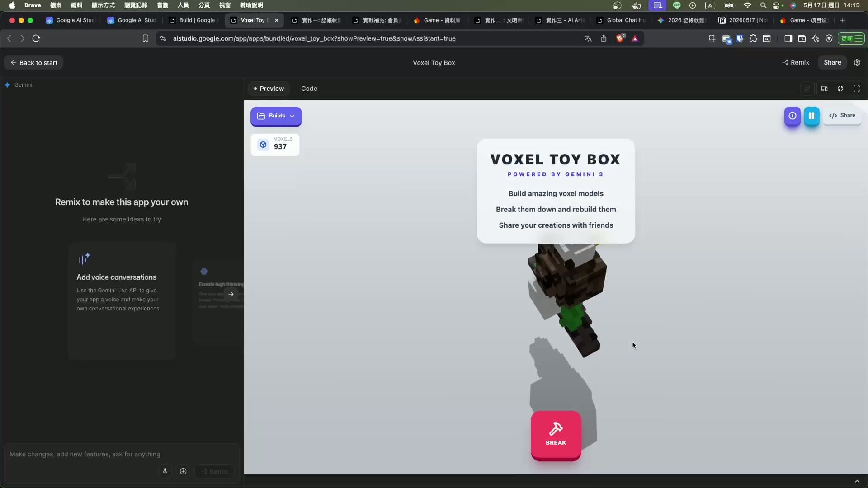
Task: Click the add attachment plus icon
Action: tap(183, 471)
